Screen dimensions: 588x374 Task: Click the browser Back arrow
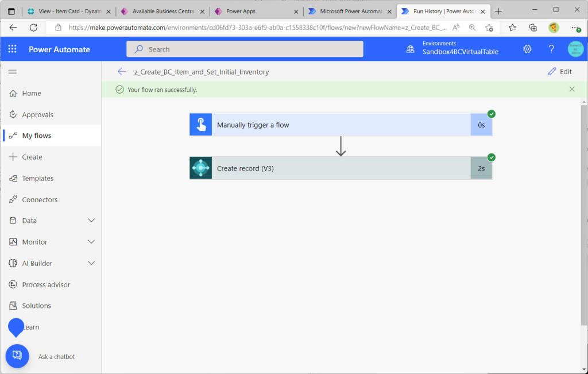point(13,28)
